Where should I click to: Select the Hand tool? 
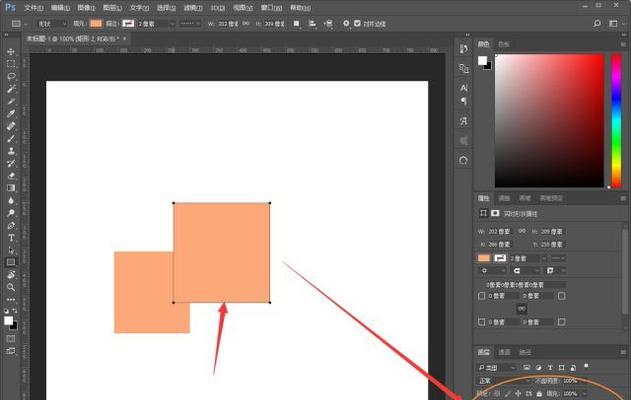(x=11, y=275)
